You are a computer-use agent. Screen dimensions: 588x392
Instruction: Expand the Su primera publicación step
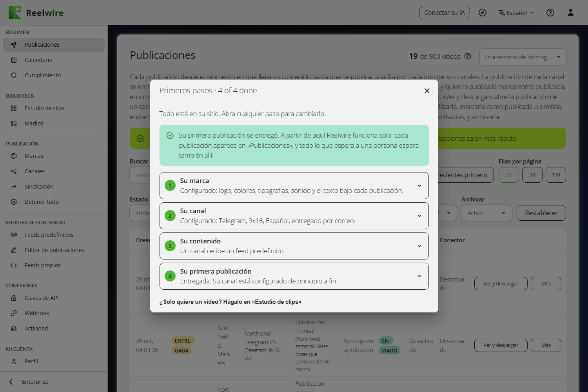(x=294, y=276)
